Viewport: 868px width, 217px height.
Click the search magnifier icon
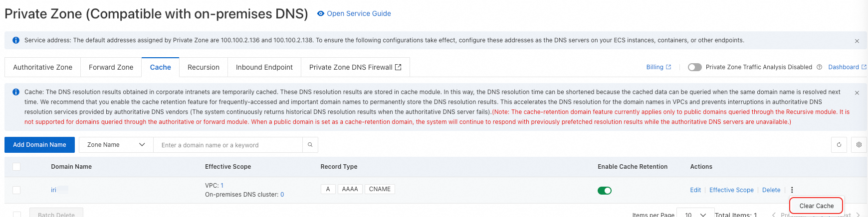[x=310, y=145]
